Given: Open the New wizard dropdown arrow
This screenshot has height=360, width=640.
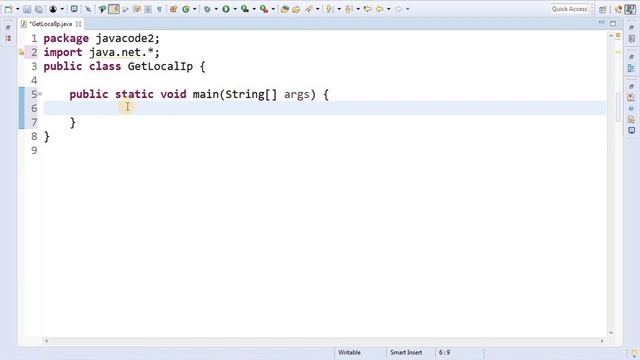Looking at the screenshot, I should pyautogui.click(x=18, y=9).
